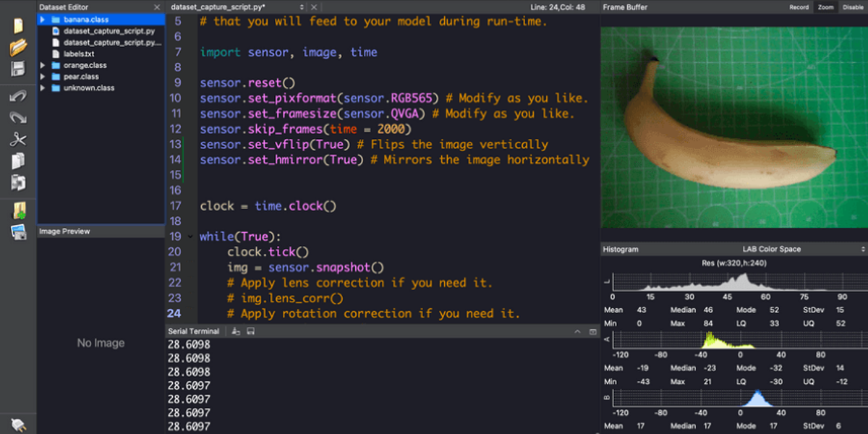868x434 pixels.
Task: Collapse the while loop at line 19
Action: click(190, 237)
